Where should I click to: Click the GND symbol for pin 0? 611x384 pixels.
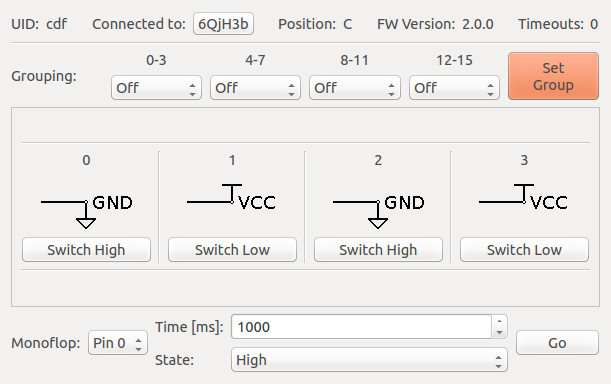coord(87,211)
